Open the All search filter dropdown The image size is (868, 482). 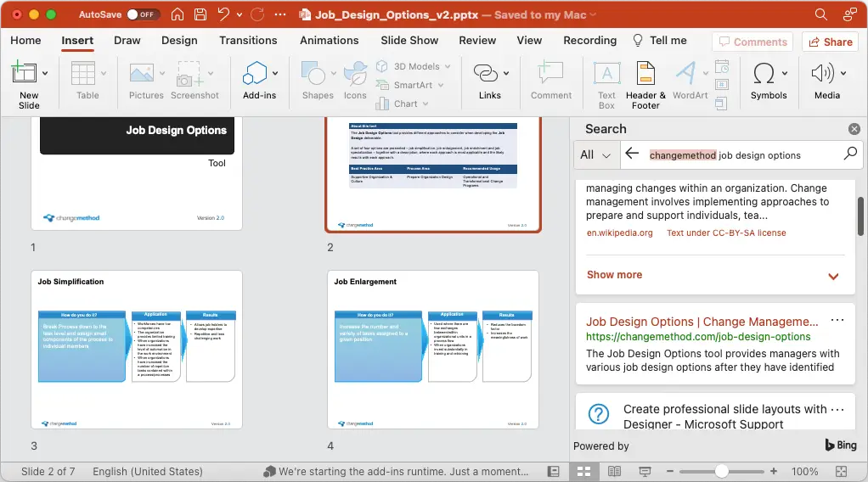(x=595, y=155)
